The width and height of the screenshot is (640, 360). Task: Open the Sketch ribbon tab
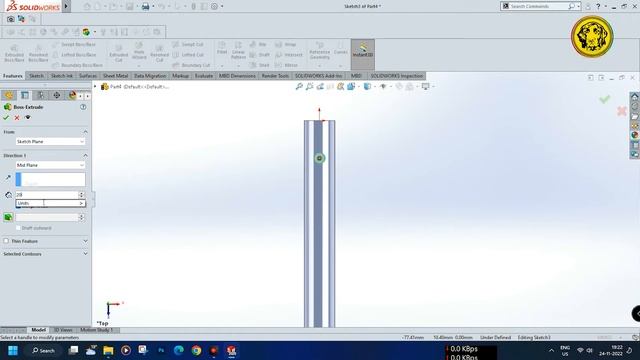click(x=36, y=76)
